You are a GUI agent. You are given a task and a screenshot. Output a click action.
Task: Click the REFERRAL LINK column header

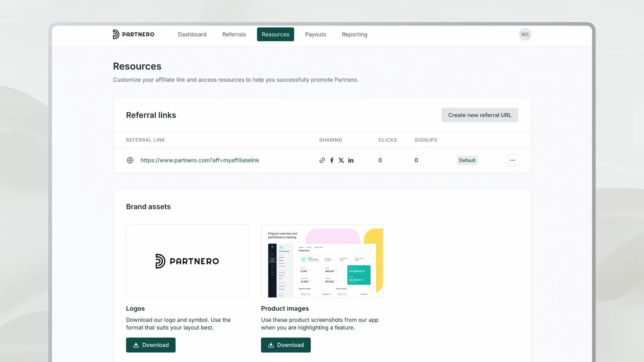tap(146, 140)
